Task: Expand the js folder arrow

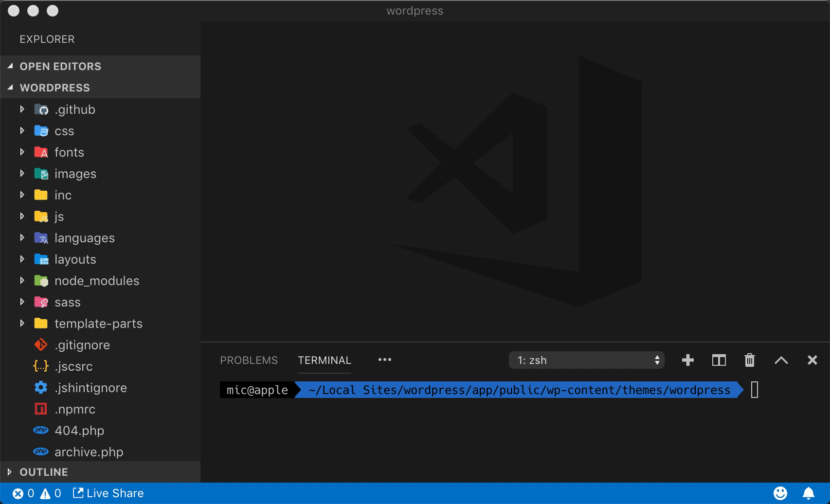Action: (22, 216)
